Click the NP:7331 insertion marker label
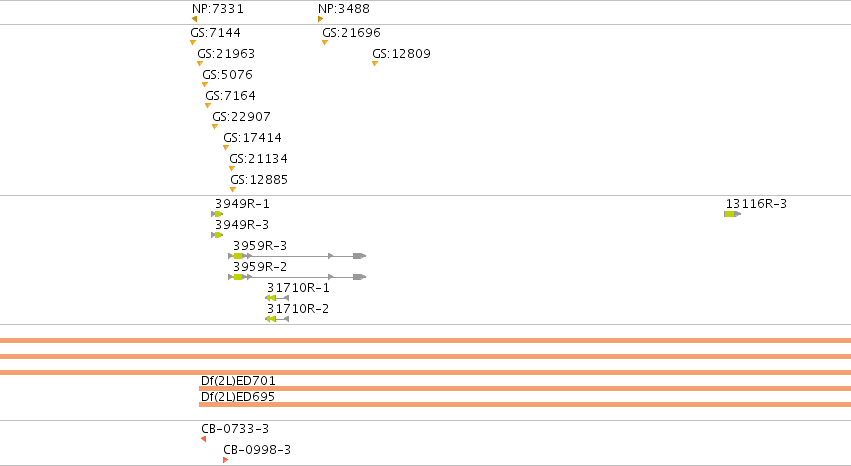 (x=218, y=9)
